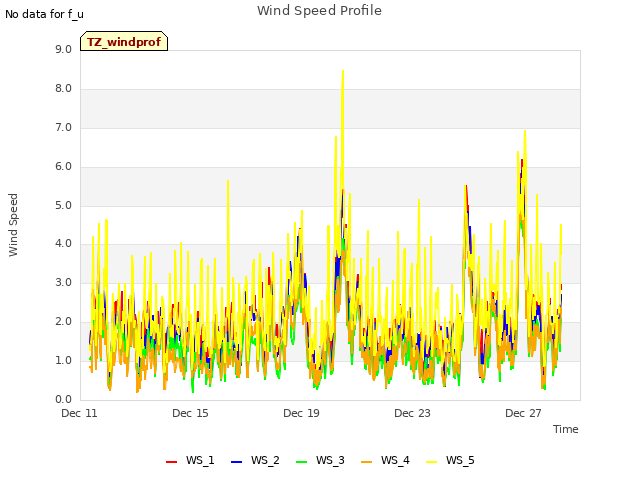Viewport: 640px width, 480px height.
Task: Toggle the WS_5 legend entry
Action: [x=450, y=460]
